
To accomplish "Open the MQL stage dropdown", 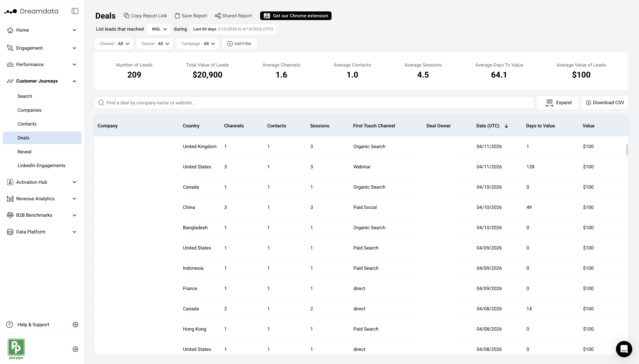I will [159, 29].
